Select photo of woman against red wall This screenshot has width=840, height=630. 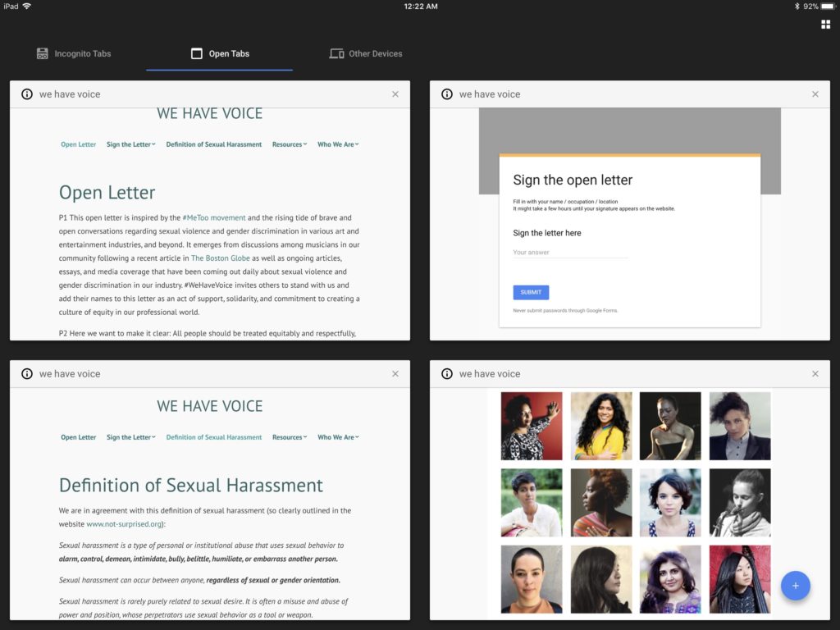pos(532,426)
